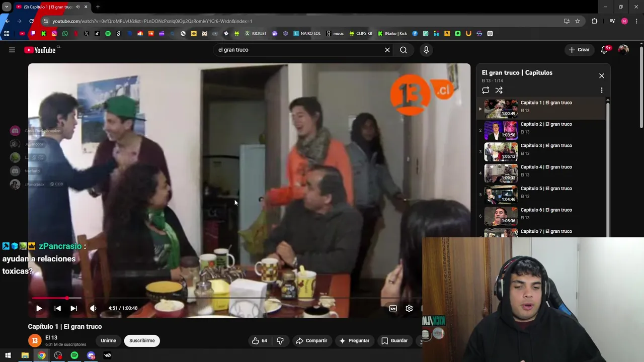Go back in Chrome
Image resolution: width=644 pixels, height=362 pixels.
pos(7,21)
